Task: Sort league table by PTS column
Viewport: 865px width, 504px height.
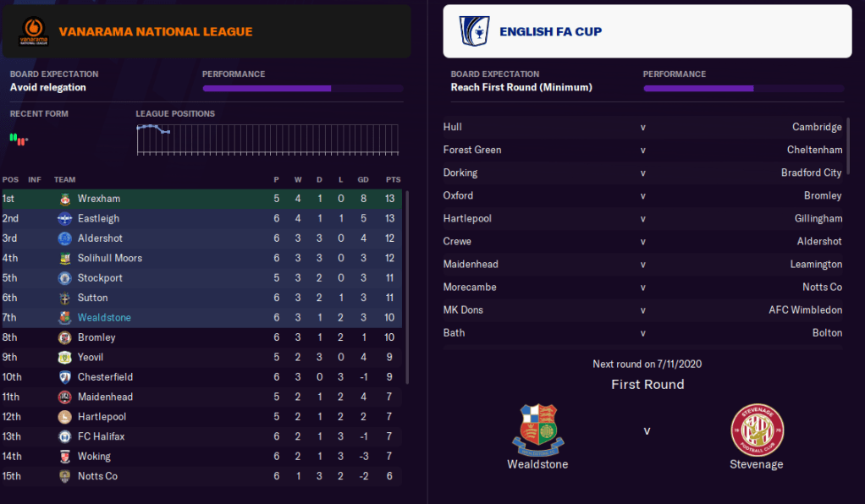Action: 393,179
